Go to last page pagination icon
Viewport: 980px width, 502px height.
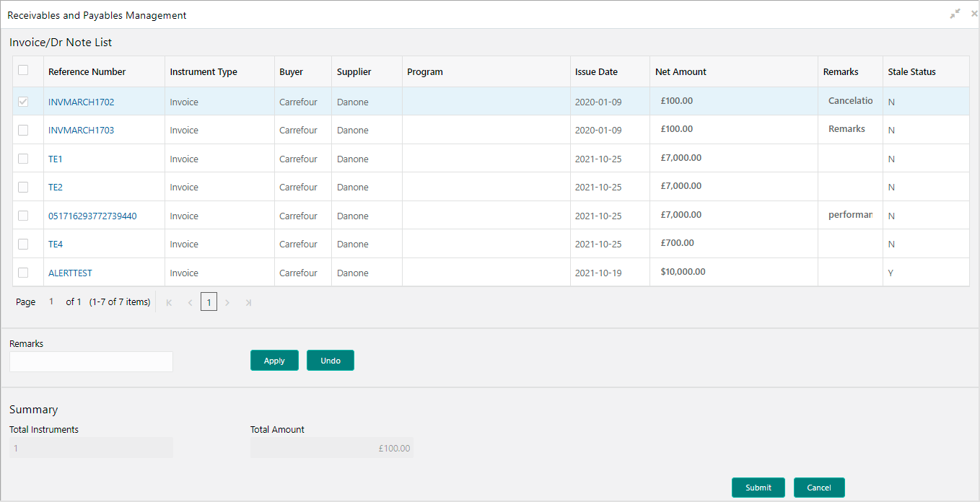pos(248,303)
